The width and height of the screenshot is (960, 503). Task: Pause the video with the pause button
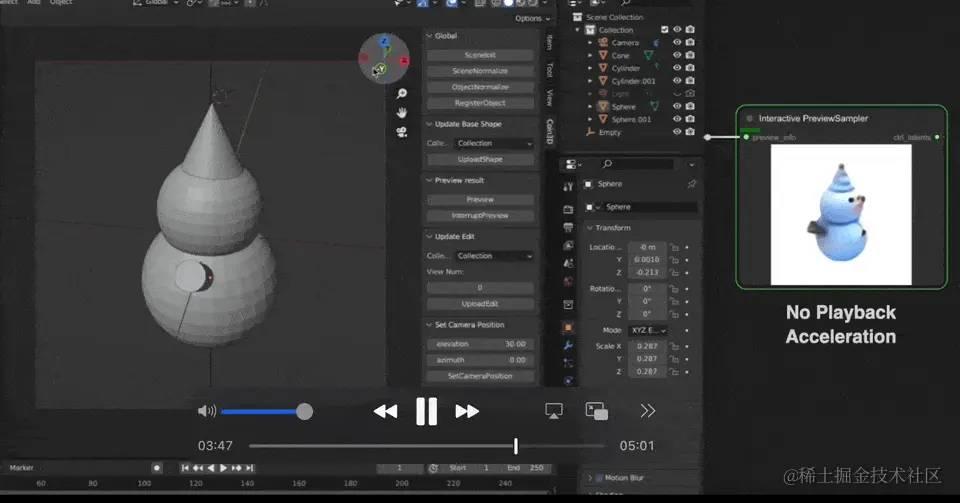(426, 411)
